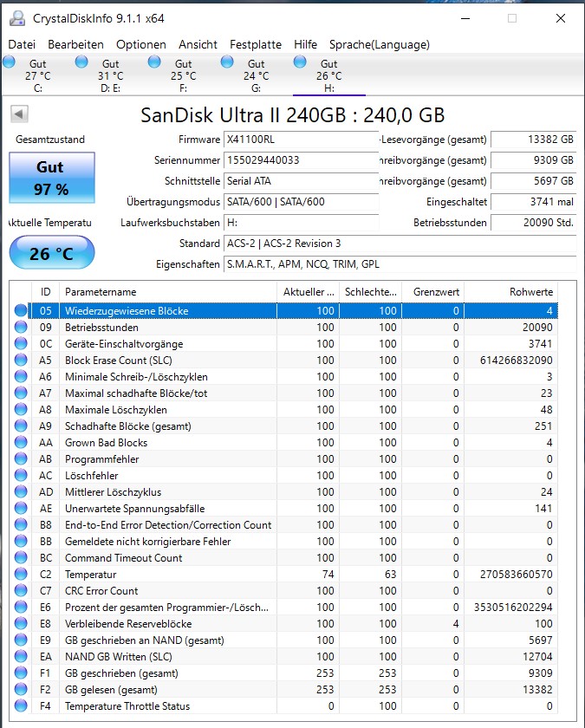The image size is (585, 728).
Task: Click the Parametername column header
Action: coord(168,291)
